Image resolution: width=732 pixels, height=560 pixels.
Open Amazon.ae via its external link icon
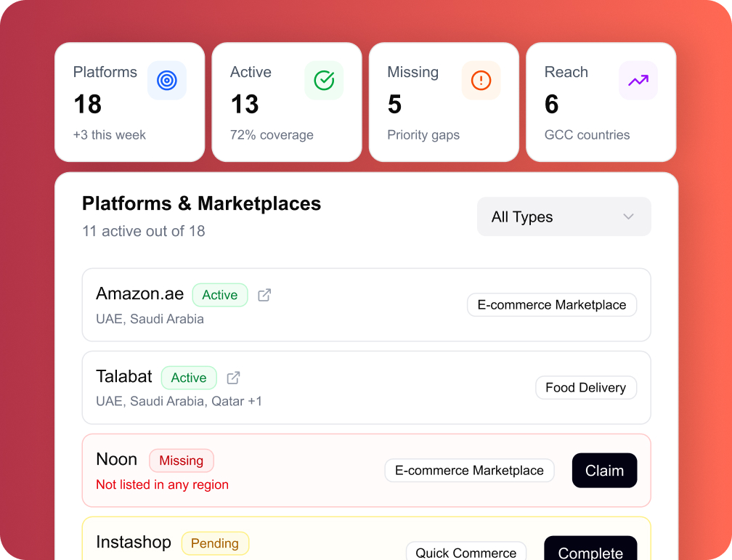click(x=263, y=295)
